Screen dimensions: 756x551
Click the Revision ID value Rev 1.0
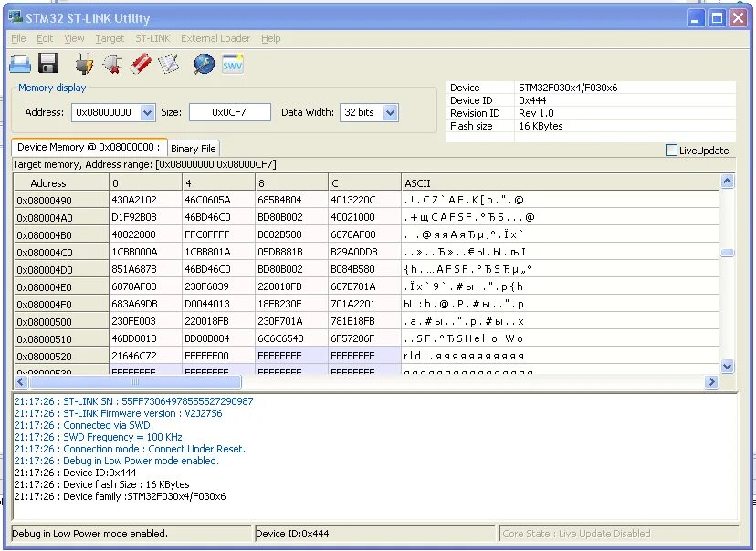point(536,113)
